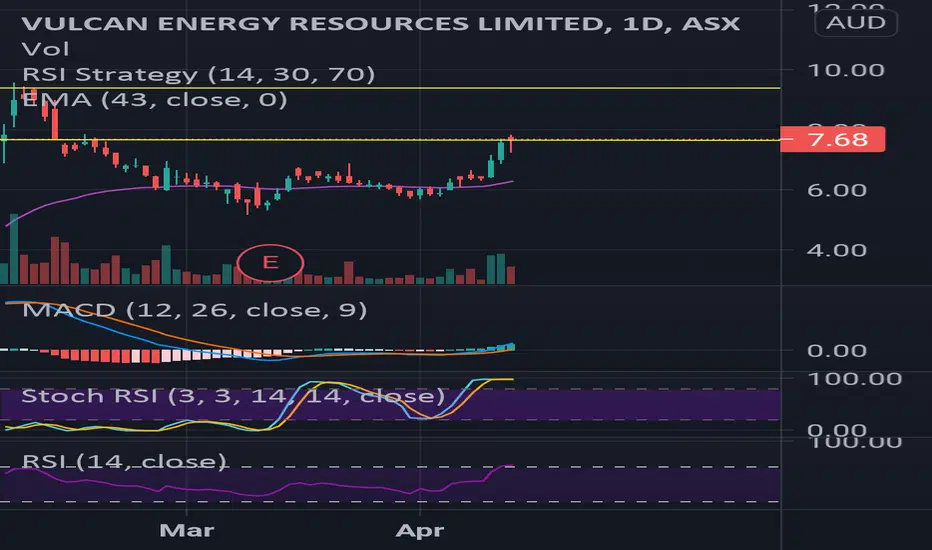932x550 pixels.
Task: Select RSI Strategy (14, 30, 70) legend
Action: (199, 74)
